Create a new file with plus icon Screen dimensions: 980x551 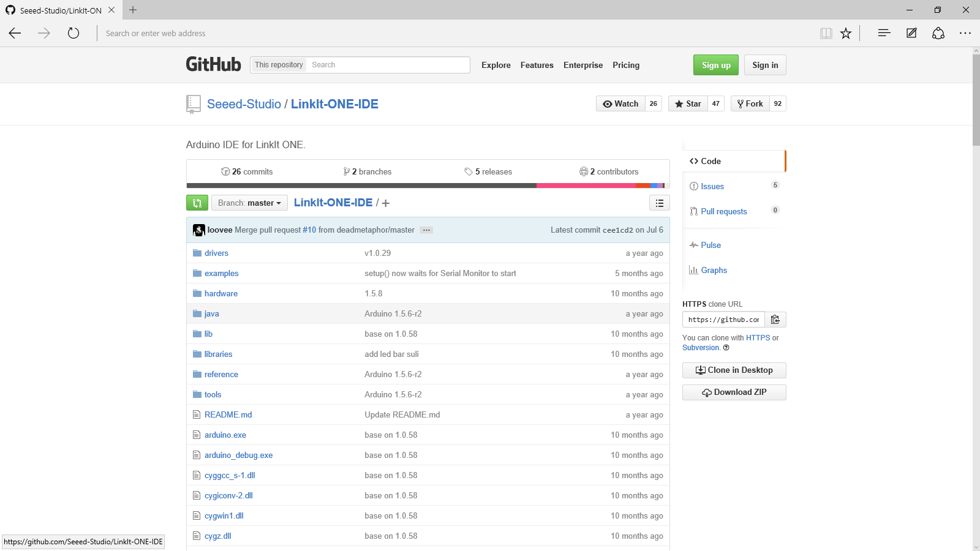[385, 203]
